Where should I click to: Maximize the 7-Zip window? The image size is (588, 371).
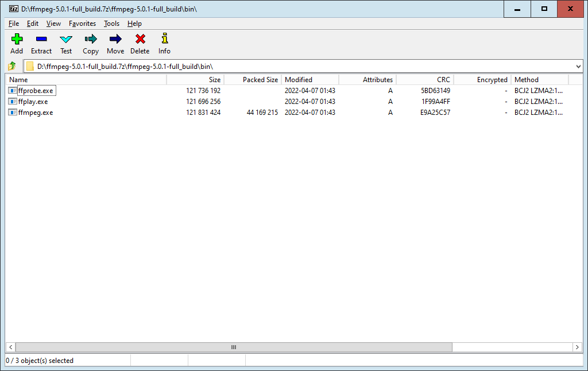point(544,9)
